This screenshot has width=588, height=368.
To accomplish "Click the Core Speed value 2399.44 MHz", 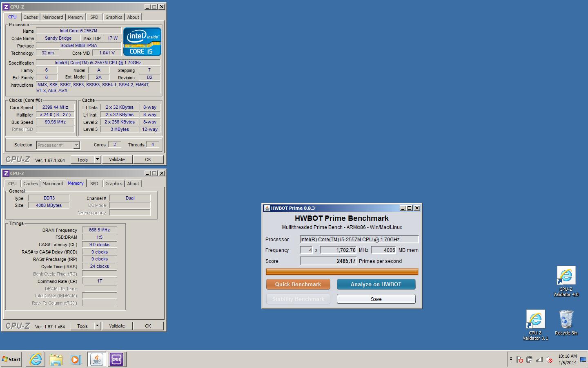I will pyautogui.click(x=55, y=107).
